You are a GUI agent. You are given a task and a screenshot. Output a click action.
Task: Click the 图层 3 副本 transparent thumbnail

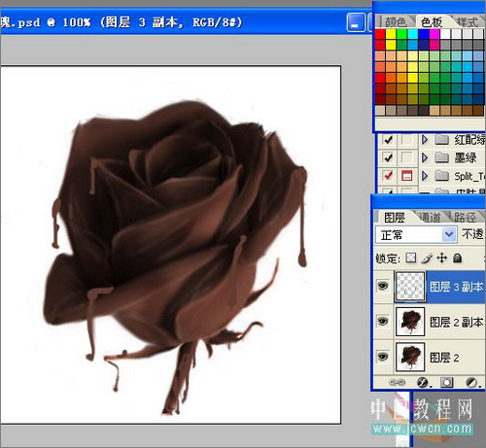pyautogui.click(x=410, y=287)
